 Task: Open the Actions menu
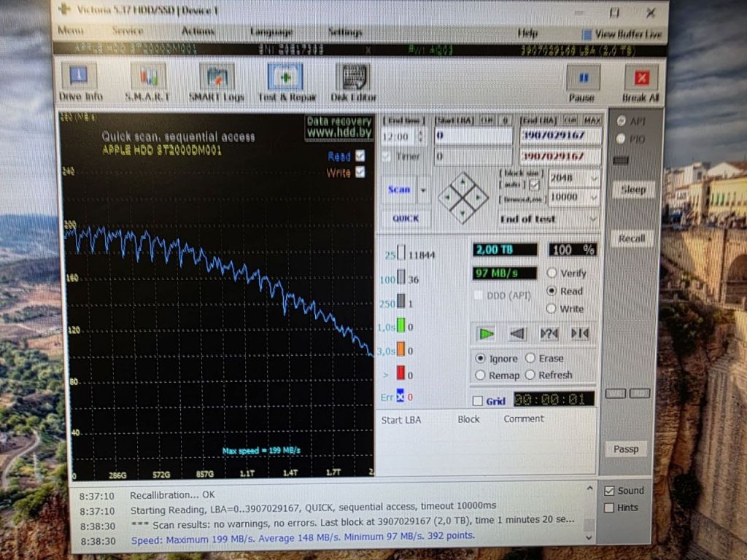tap(198, 31)
